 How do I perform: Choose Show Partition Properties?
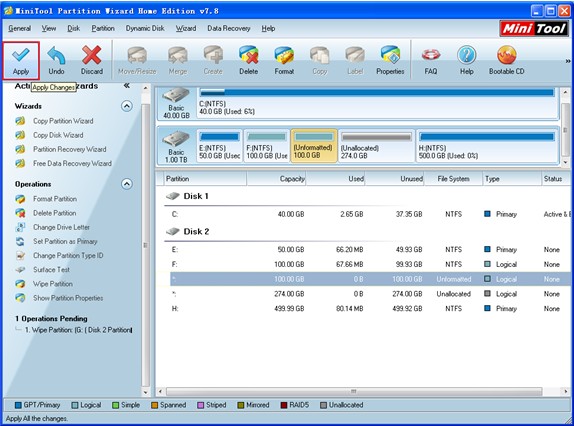(68, 298)
